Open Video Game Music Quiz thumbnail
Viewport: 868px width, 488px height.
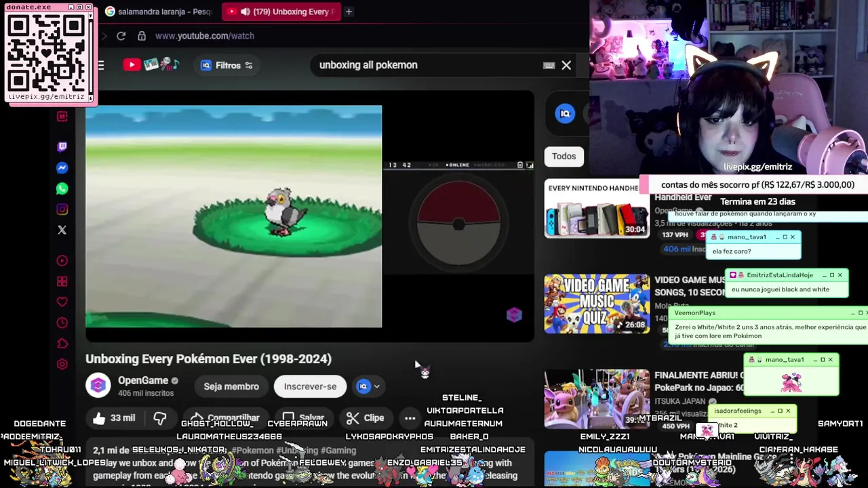click(597, 304)
